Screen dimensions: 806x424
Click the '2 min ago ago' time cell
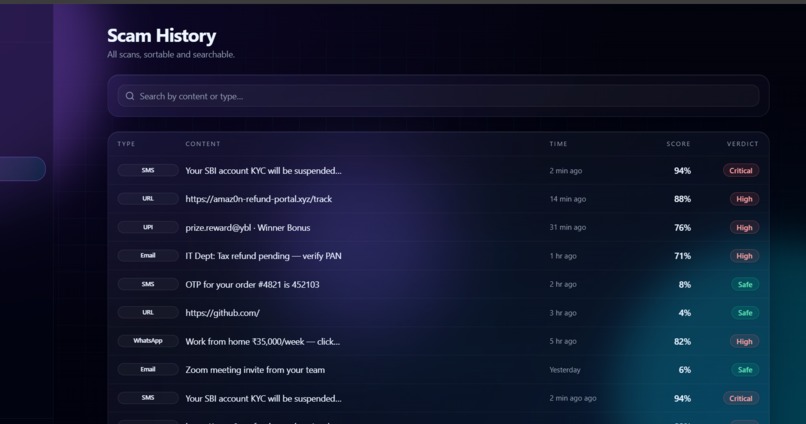pyautogui.click(x=573, y=398)
